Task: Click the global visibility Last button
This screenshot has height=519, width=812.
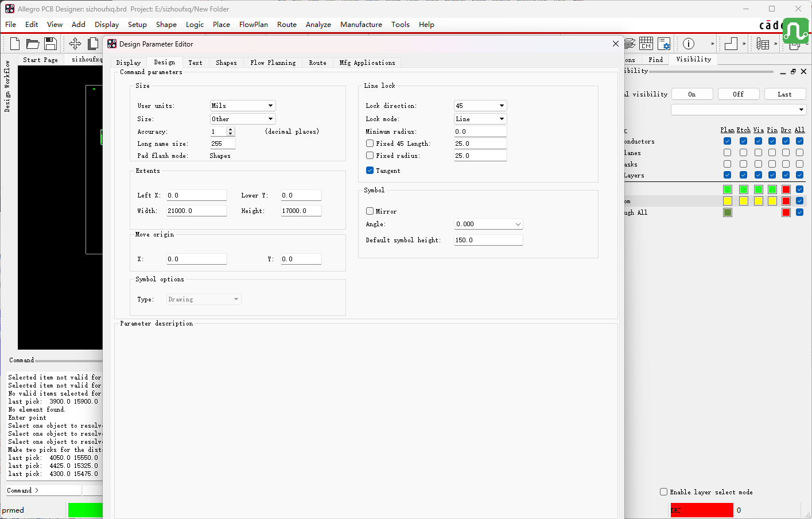Action: point(785,94)
